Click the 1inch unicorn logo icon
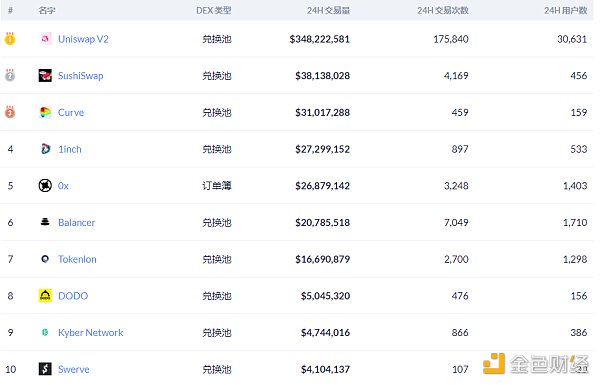 (x=45, y=149)
